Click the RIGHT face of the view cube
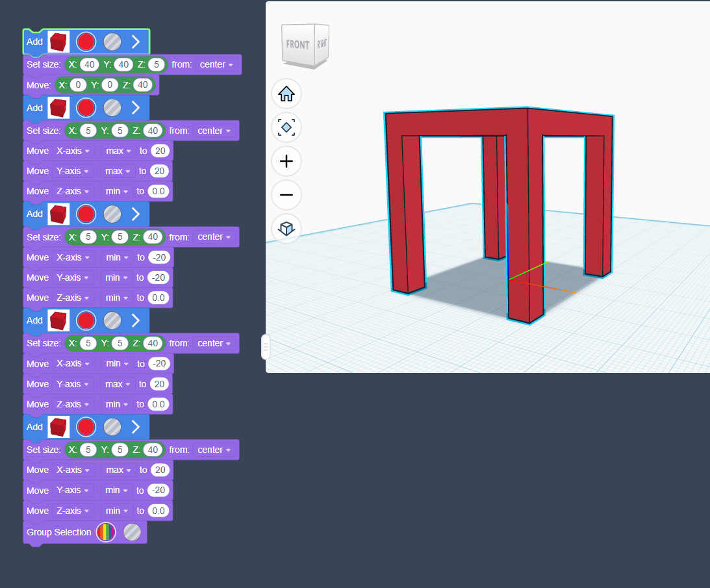Screen dimensions: 710x588 (322, 44)
